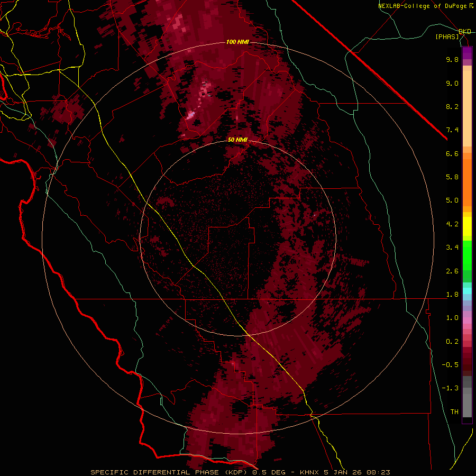Click the 4.2 scale value

[452, 224]
